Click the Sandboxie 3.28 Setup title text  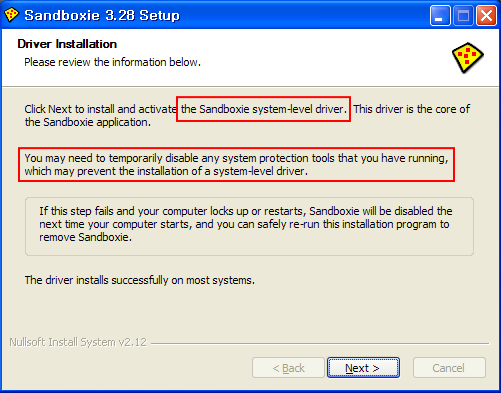point(102,15)
